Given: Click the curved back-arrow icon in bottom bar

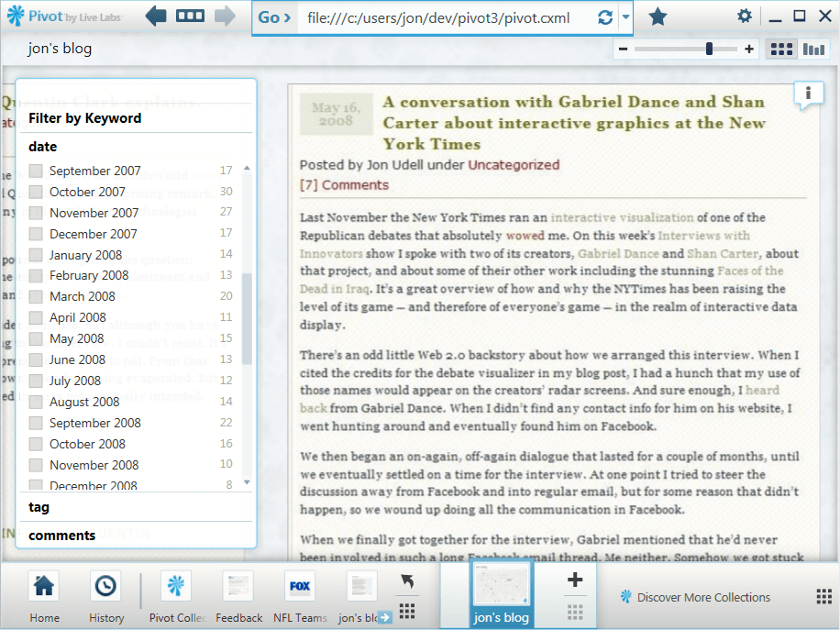Looking at the screenshot, I should pos(408,581).
